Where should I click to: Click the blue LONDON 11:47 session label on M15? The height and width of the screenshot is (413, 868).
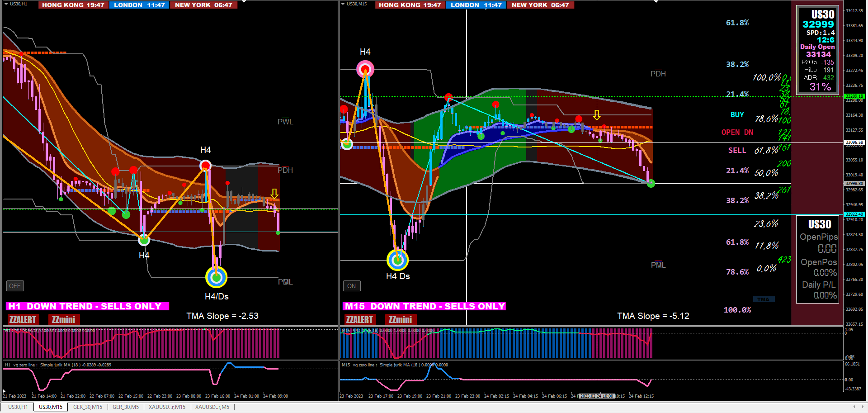(476, 5)
